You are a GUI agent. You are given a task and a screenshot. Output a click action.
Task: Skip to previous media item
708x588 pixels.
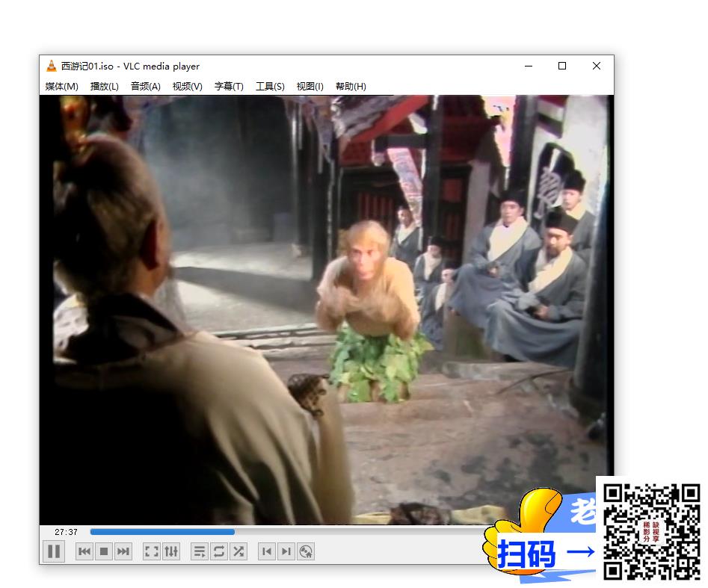pos(84,551)
